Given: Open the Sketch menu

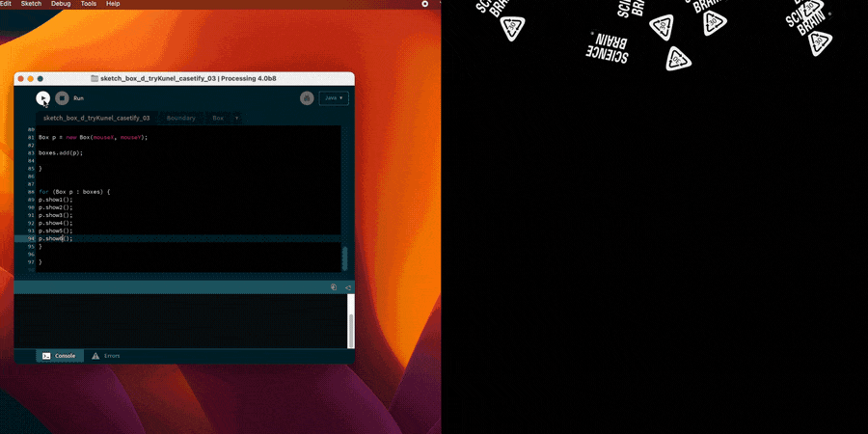Looking at the screenshot, I should pos(31,3).
